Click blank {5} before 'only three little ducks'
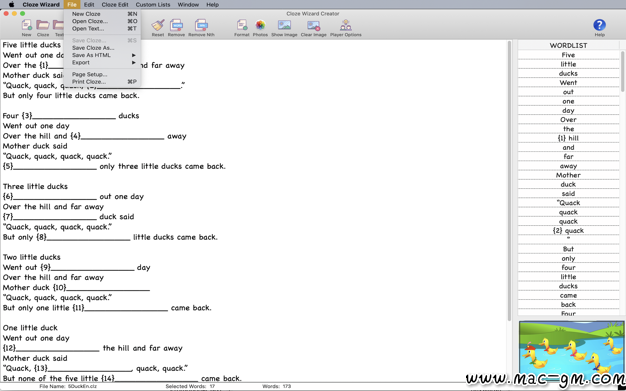This screenshot has width=626, height=391. [50, 166]
